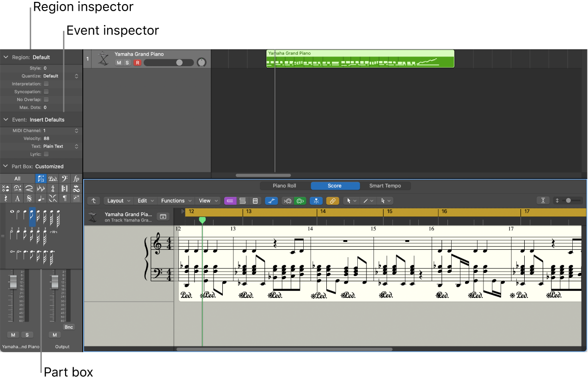Mute the Output channel strip
588x383 pixels.
click(x=55, y=335)
